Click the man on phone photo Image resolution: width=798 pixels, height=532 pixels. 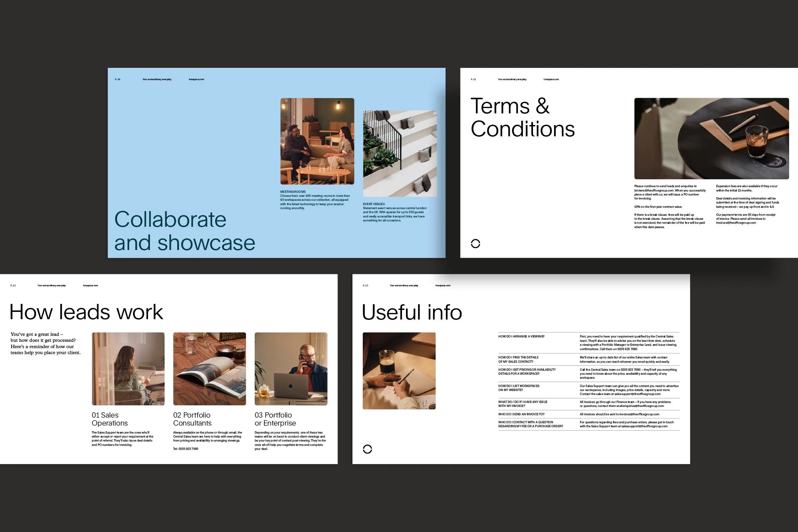pos(291,368)
